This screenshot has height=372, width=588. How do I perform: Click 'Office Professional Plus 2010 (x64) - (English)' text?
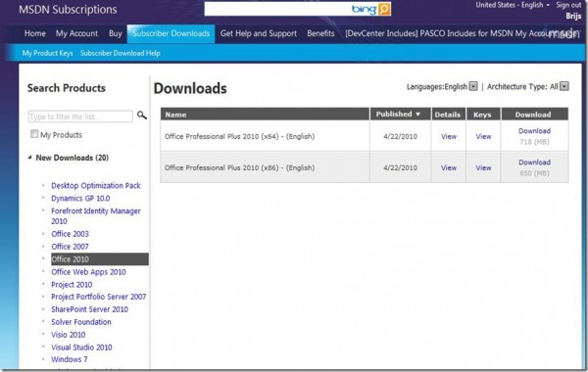(x=239, y=136)
